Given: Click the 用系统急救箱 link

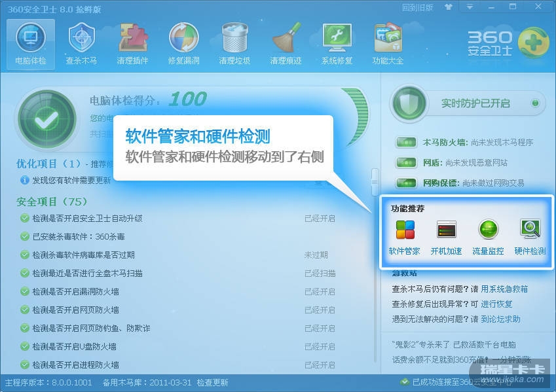Looking at the screenshot, I should (x=504, y=289).
